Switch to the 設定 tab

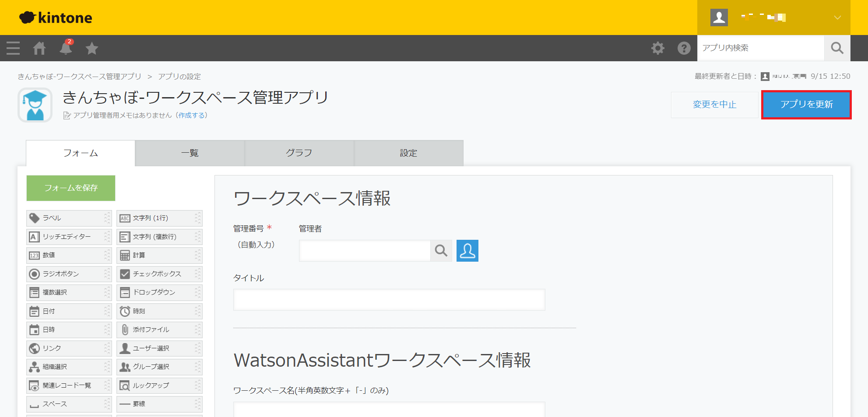pos(408,153)
